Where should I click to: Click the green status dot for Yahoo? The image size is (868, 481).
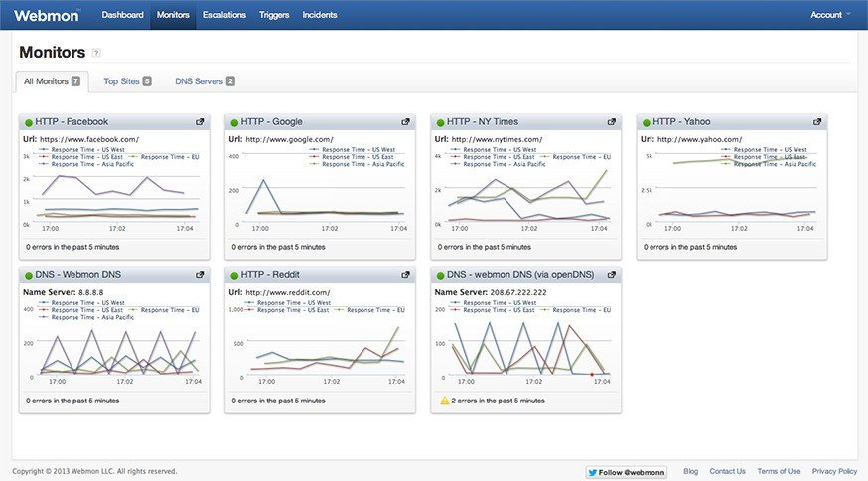click(x=647, y=123)
